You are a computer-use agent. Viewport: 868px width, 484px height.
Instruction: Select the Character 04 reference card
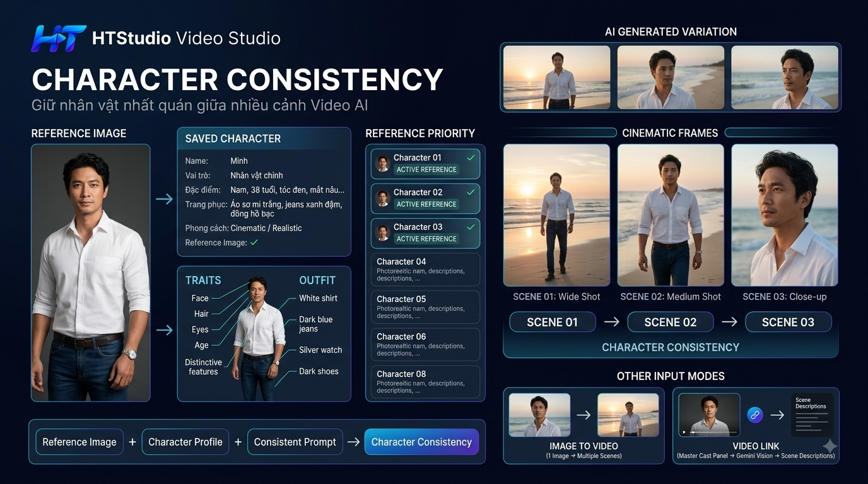425,270
